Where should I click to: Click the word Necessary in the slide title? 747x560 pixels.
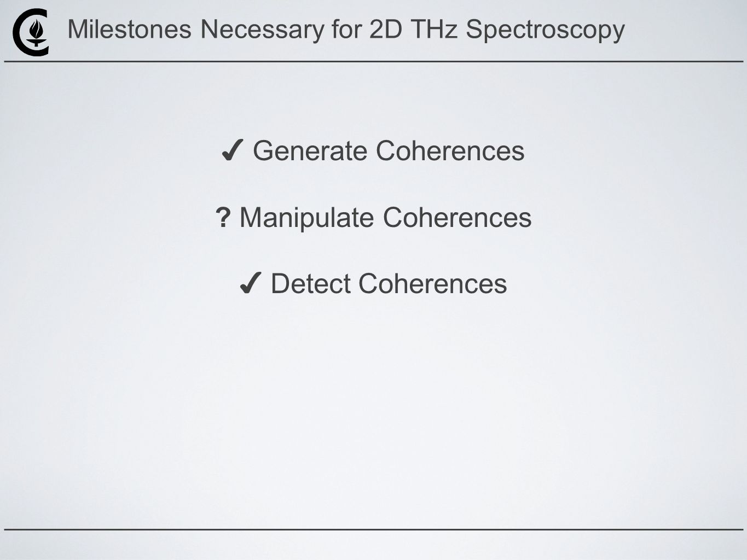pos(262,30)
